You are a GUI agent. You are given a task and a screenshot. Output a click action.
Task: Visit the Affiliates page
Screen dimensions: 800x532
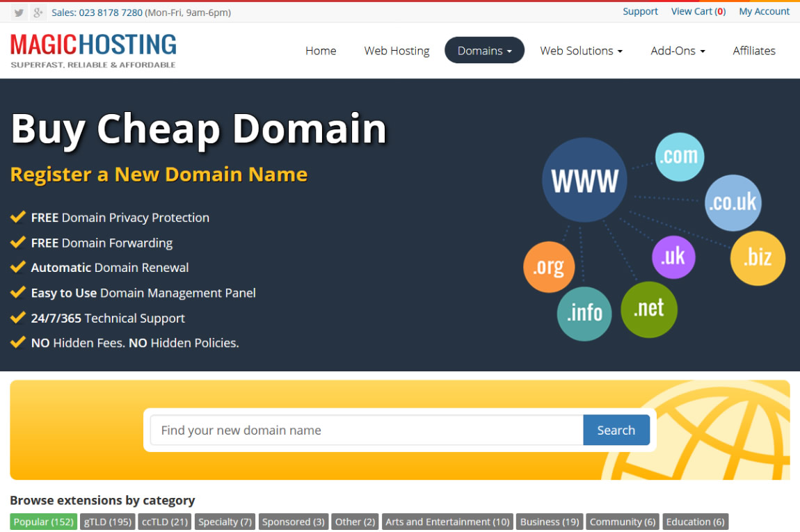[x=754, y=50]
